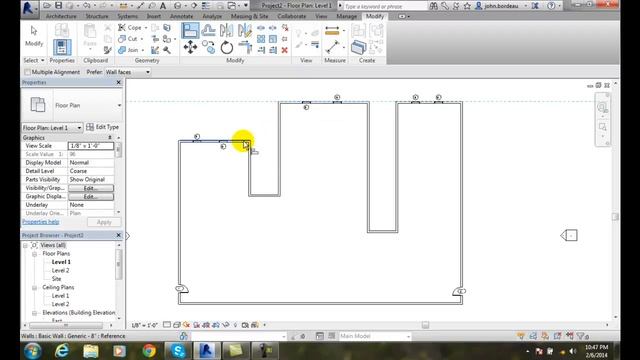The width and height of the screenshot is (640, 360).
Task: Click Edit button for Visibility/Graphics
Action: tap(91, 188)
